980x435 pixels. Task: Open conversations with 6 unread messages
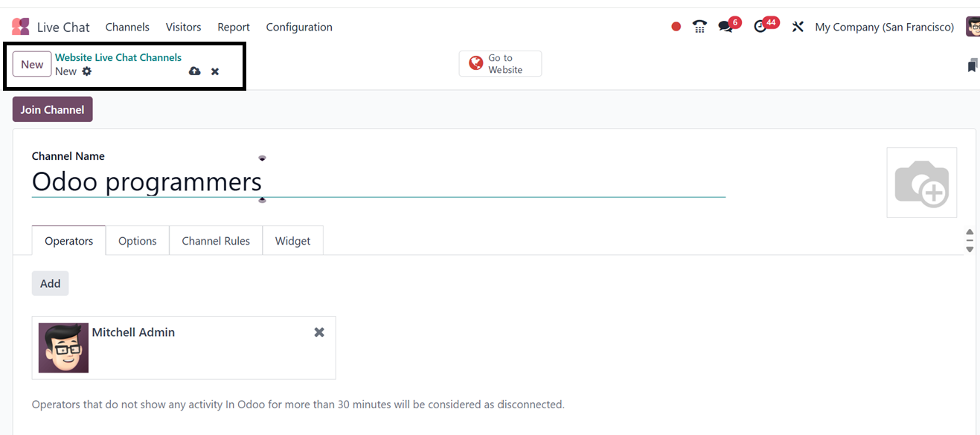tap(726, 27)
